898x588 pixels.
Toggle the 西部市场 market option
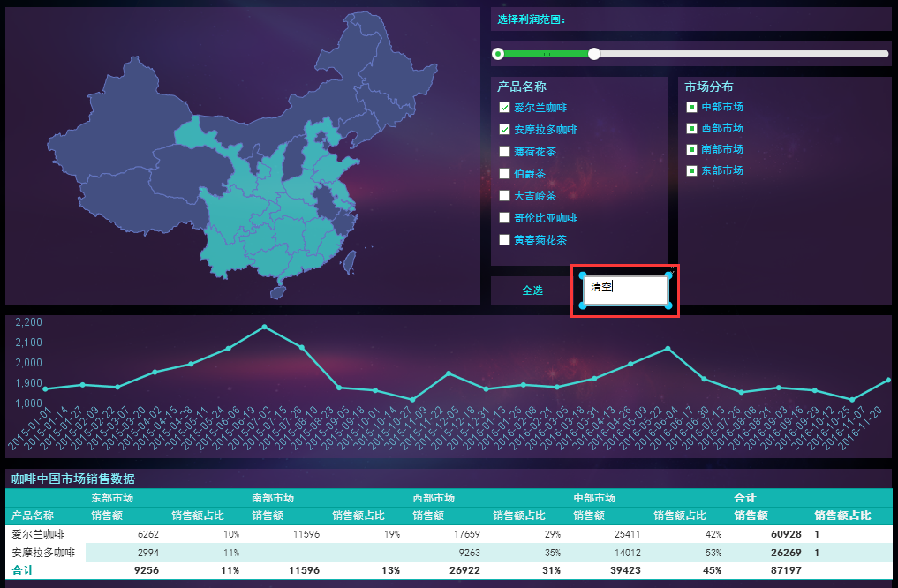pos(692,128)
